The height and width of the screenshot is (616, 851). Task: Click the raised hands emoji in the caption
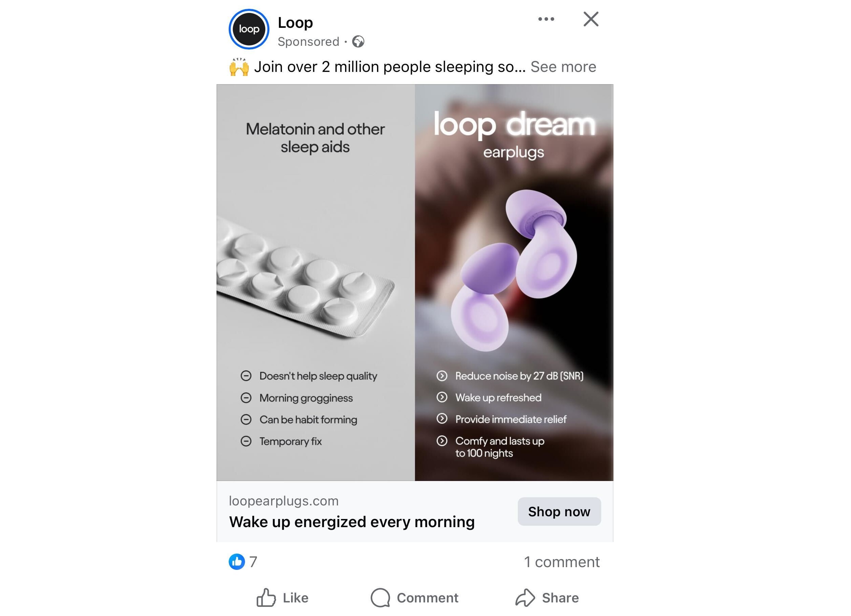(240, 66)
